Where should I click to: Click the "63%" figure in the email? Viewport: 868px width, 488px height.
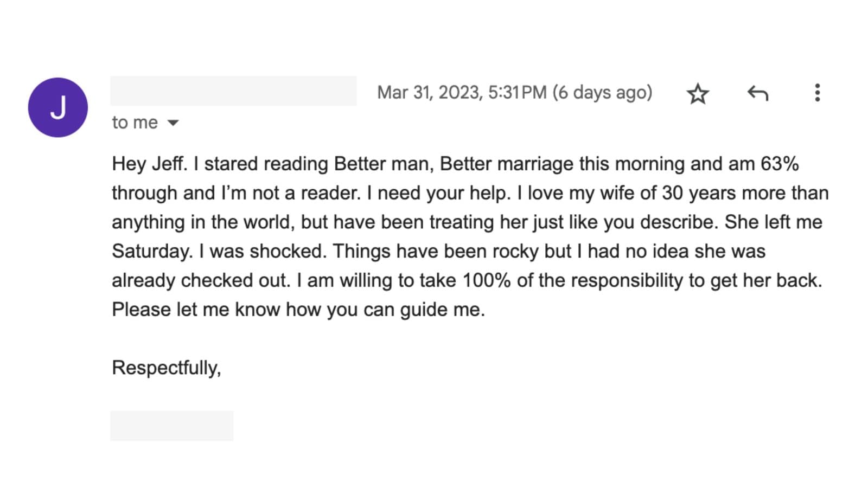pyautogui.click(x=780, y=164)
